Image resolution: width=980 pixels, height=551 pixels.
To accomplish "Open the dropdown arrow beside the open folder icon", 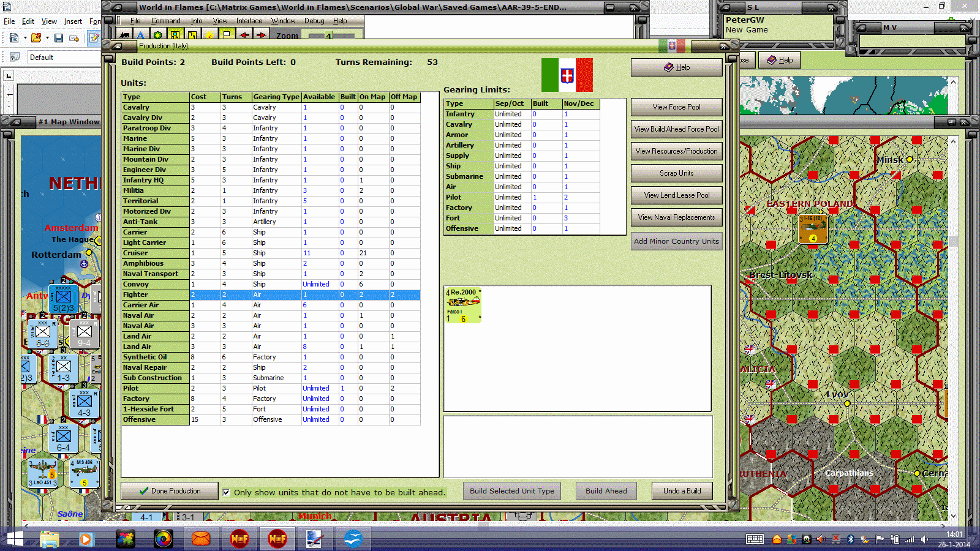I will [47, 38].
